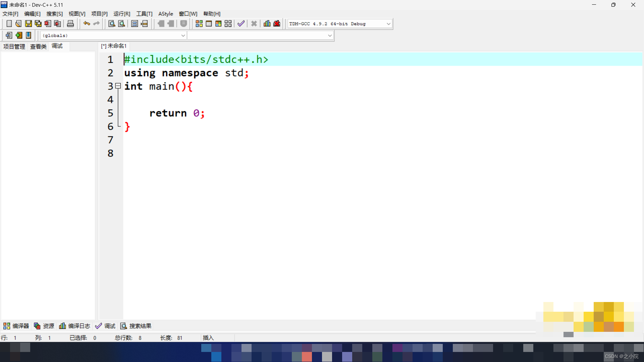Open the 运行[R] menu

(x=121, y=14)
